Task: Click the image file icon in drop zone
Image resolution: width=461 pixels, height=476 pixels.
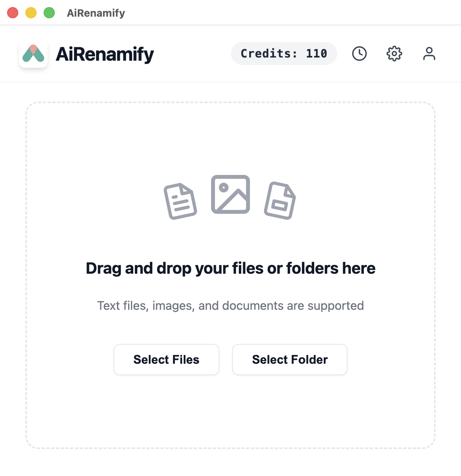Action: (x=230, y=194)
